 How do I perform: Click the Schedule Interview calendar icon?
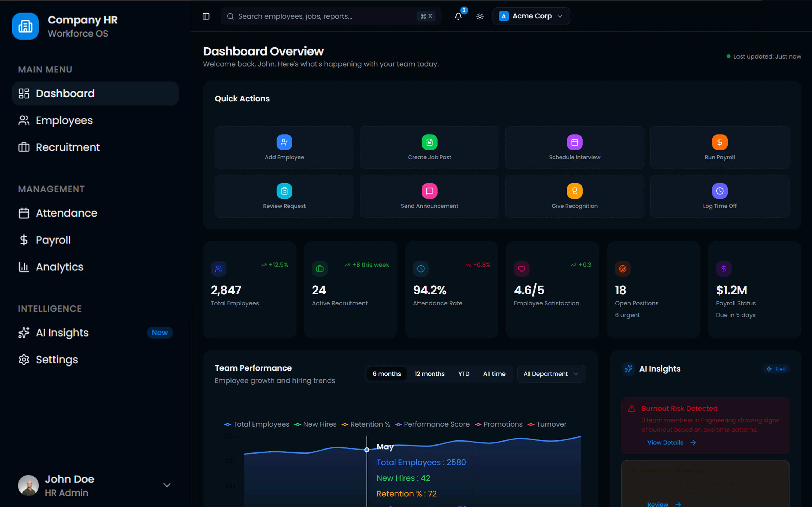[575, 142]
